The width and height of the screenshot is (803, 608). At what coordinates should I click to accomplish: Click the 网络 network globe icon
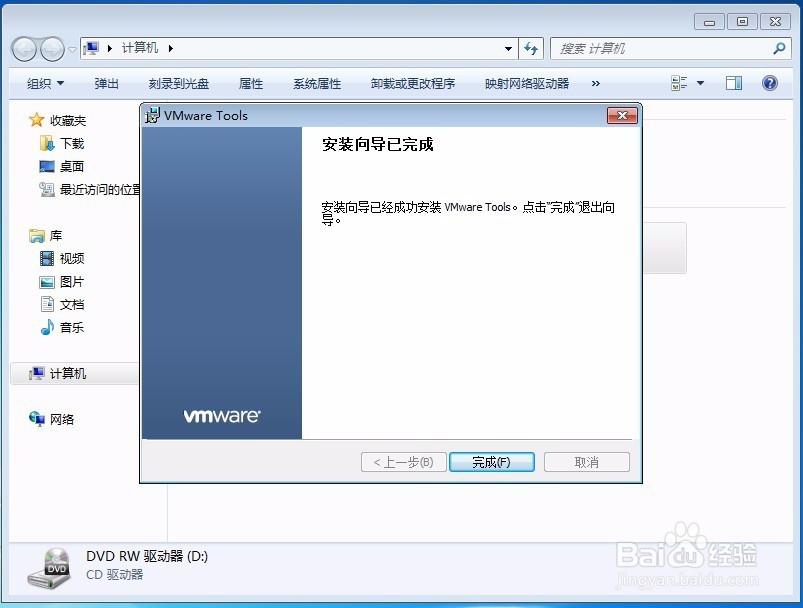point(37,419)
